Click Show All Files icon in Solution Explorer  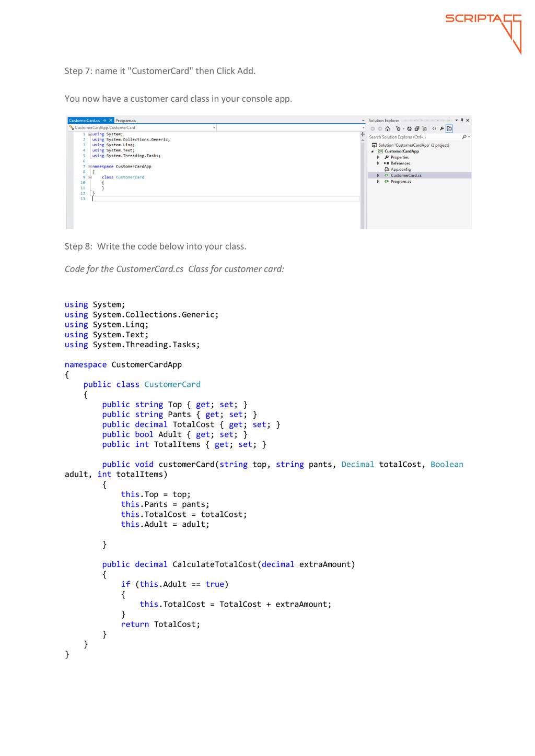coord(424,128)
